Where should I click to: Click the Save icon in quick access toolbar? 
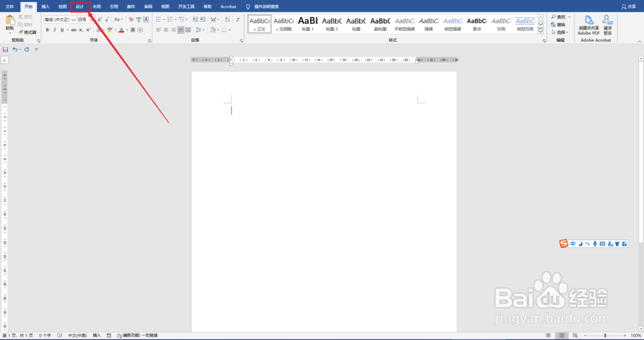[5, 50]
